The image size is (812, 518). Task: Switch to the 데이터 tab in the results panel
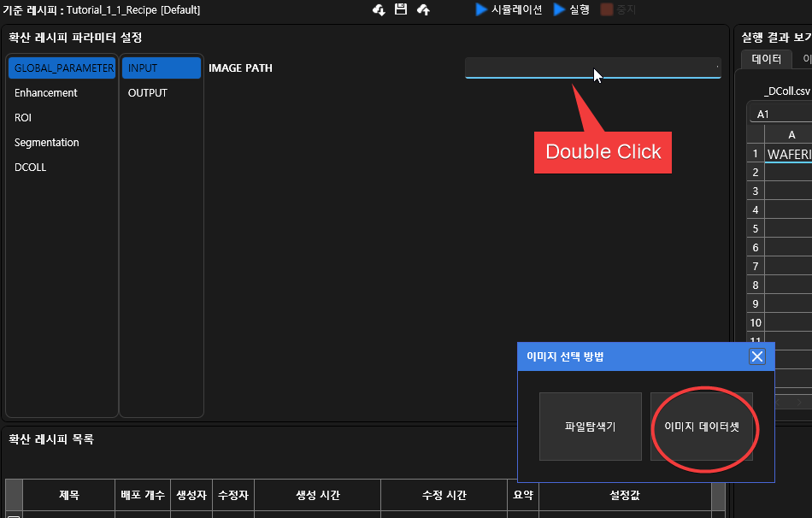(x=767, y=58)
